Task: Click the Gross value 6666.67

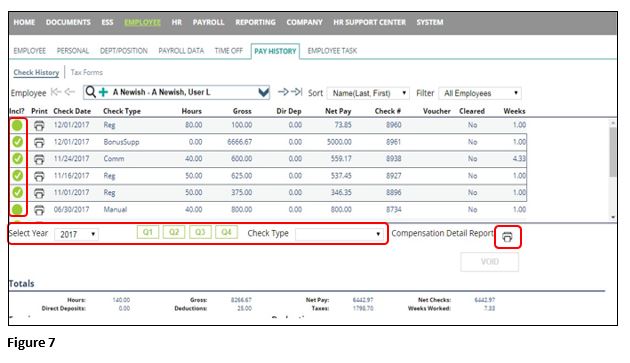Action: [240, 142]
